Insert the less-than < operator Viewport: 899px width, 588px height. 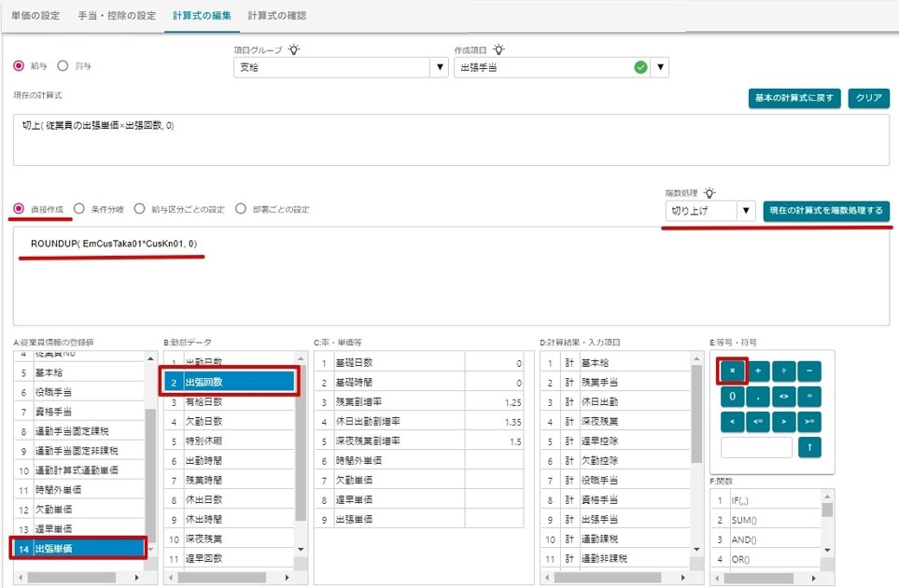tap(732, 422)
